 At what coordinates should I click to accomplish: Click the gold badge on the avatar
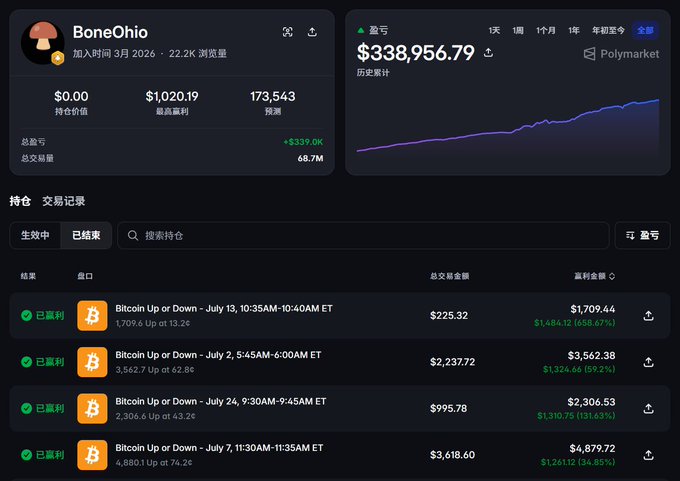[58, 58]
